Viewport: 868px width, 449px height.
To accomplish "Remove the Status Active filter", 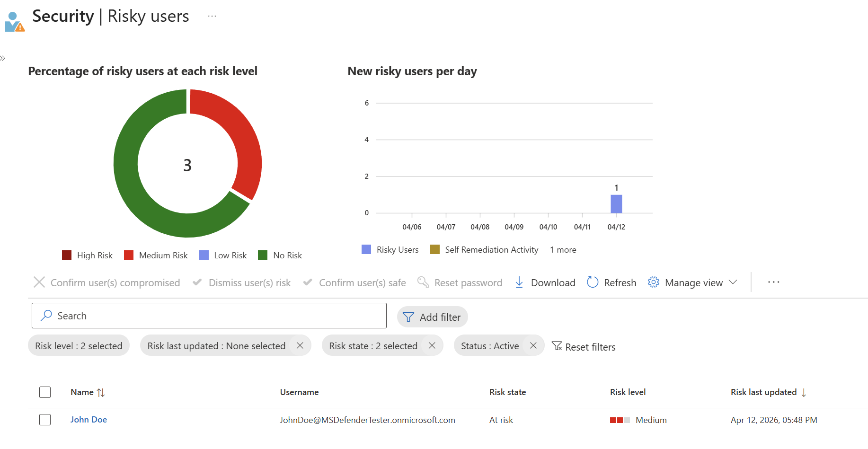I will (x=533, y=346).
